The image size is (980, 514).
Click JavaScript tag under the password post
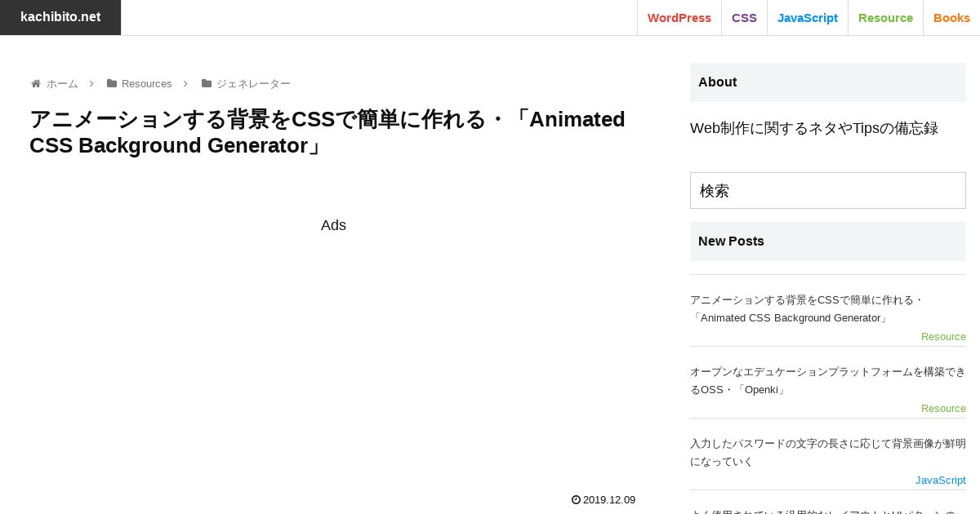tap(941, 480)
